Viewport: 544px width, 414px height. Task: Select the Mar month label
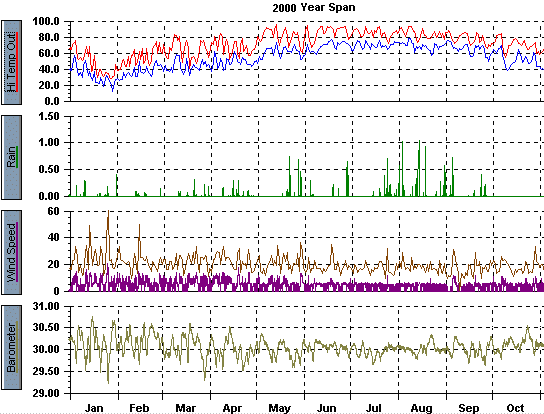[x=186, y=408]
